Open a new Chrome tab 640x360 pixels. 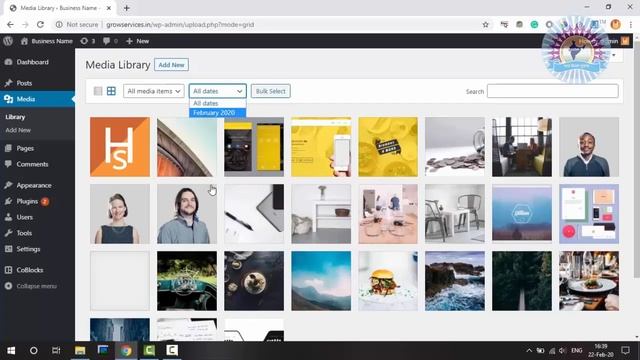coord(127,8)
